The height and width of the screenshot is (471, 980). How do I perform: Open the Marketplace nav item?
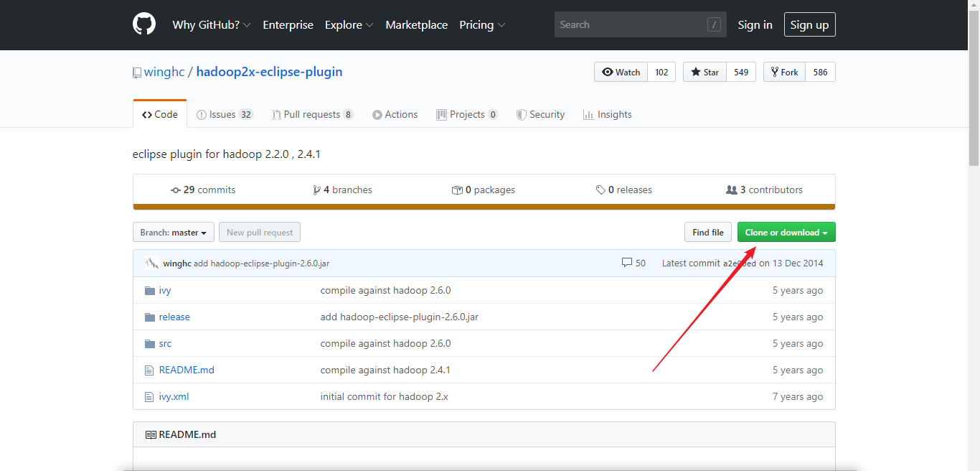pos(417,24)
